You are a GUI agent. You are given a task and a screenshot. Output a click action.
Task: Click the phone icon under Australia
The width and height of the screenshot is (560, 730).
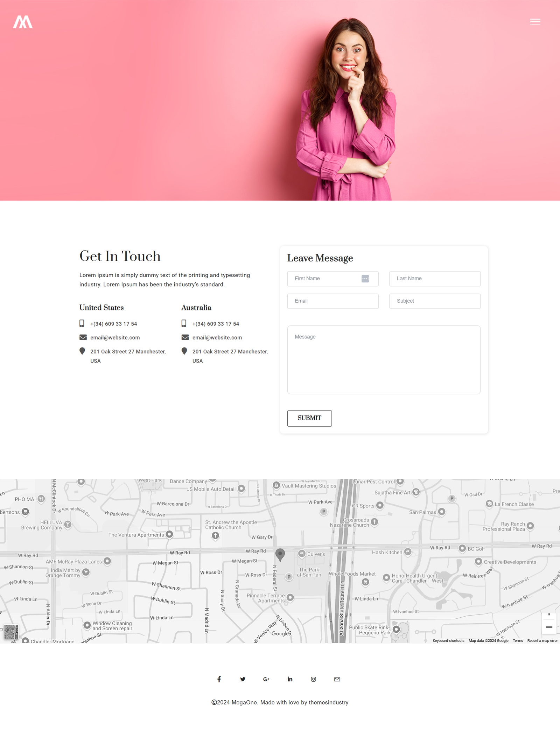184,323
